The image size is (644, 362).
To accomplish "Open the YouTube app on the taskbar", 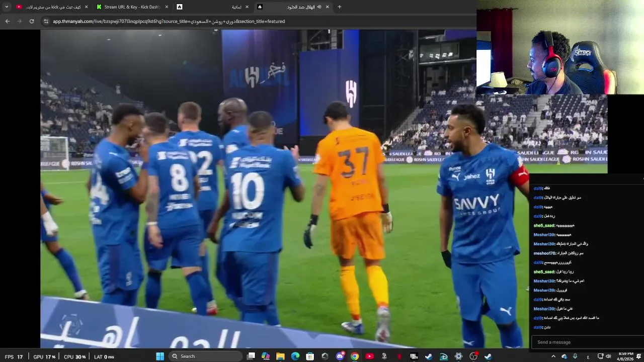I will [x=370, y=356].
